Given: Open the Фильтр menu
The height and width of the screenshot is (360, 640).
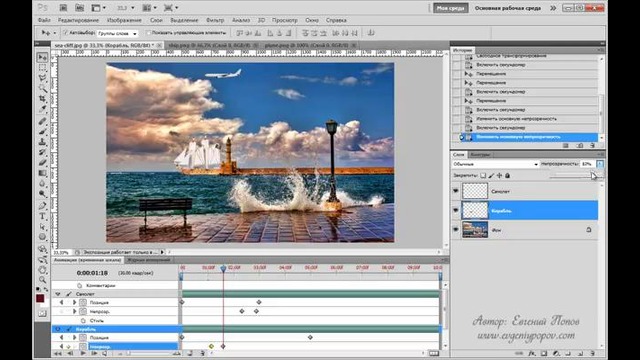Looking at the screenshot, I should [215, 20].
